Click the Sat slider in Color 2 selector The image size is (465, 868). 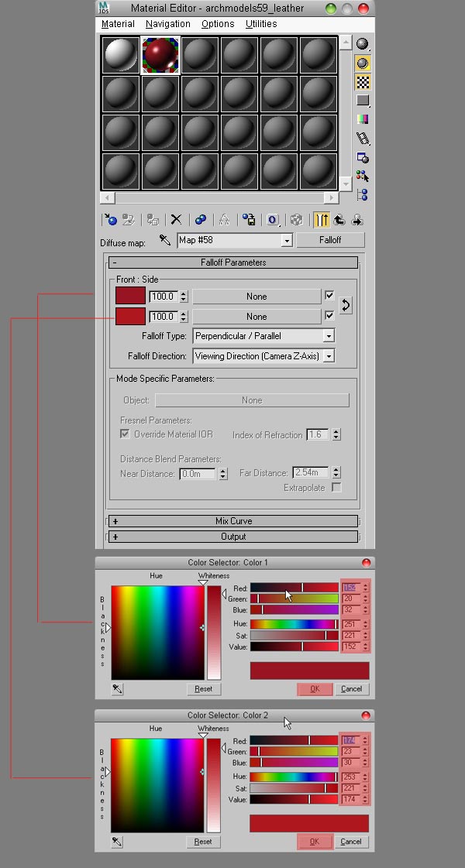(294, 787)
